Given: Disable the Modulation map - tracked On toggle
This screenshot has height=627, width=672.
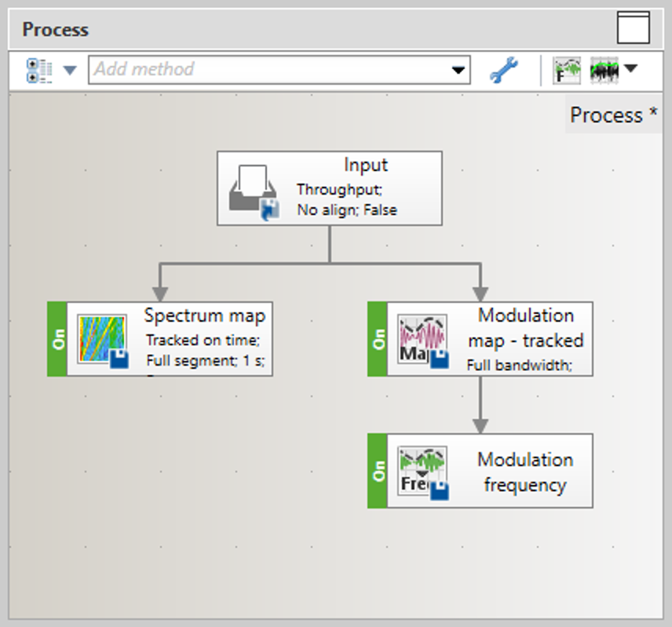Looking at the screenshot, I should pyautogui.click(x=378, y=339).
